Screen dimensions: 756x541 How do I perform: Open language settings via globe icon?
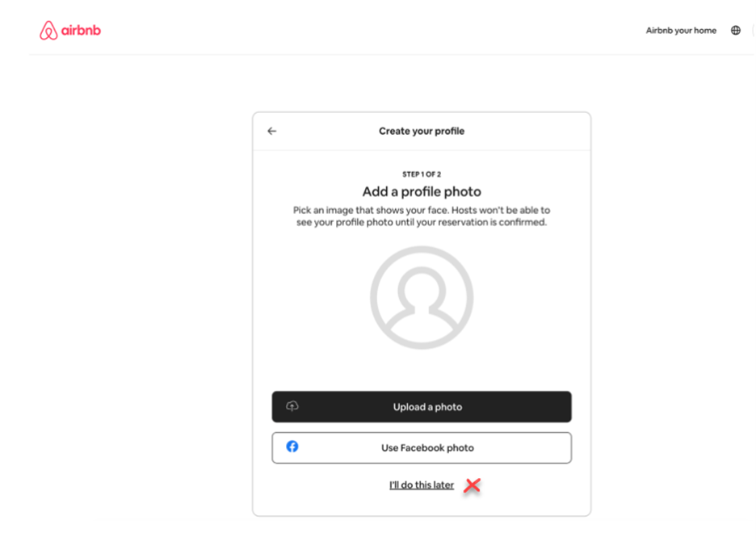click(735, 31)
